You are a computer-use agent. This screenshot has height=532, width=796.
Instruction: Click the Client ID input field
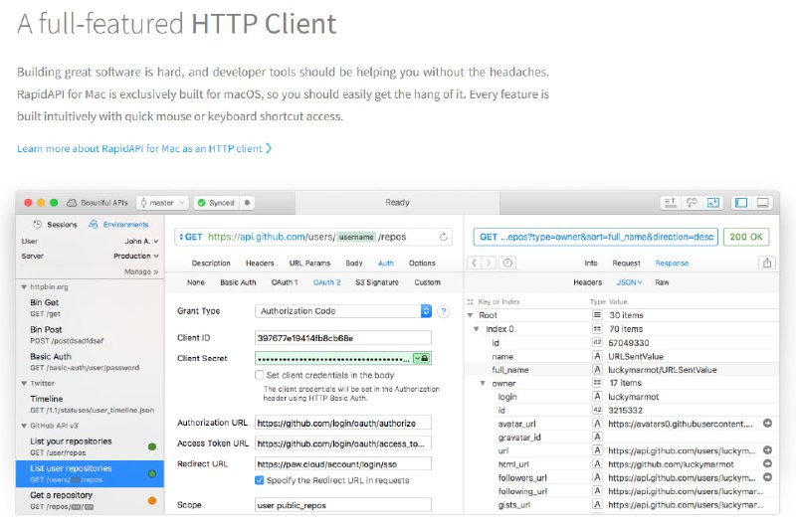pos(342,337)
